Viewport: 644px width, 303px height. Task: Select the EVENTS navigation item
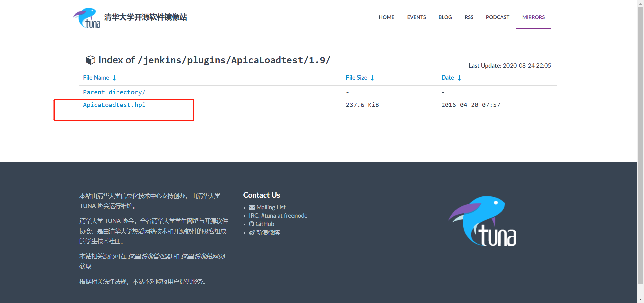click(416, 17)
